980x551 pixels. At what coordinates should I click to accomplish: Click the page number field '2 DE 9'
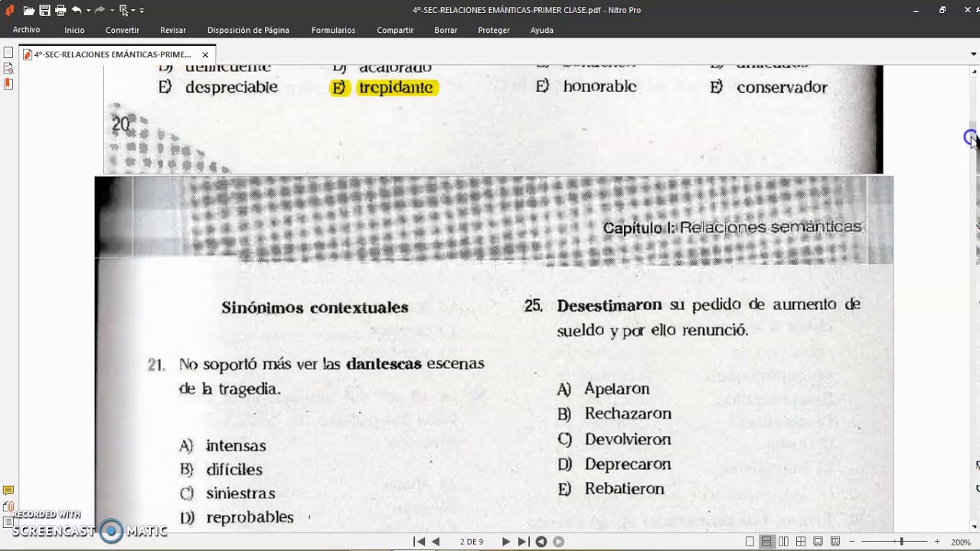pyautogui.click(x=471, y=542)
